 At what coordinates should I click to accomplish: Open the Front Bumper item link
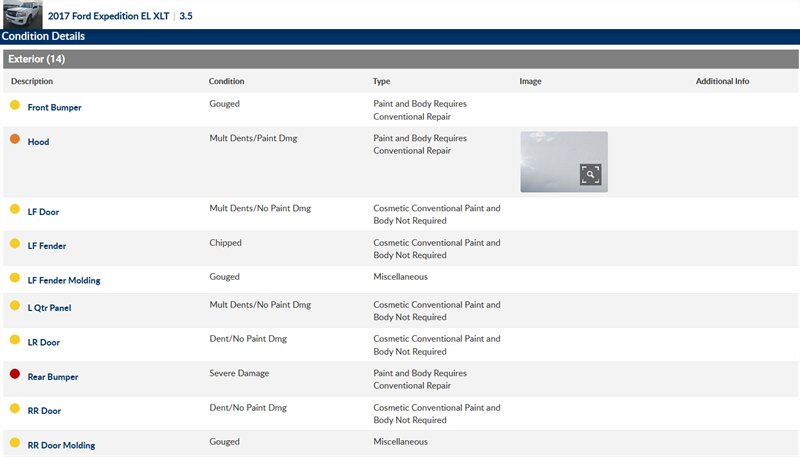[x=54, y=108]
